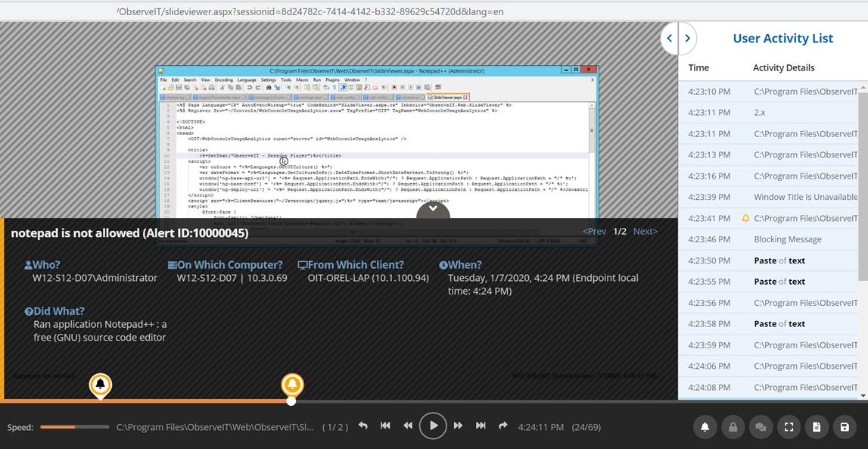The image size is (868, 449).
Task: Click the curved forward-arrow jump icon
Action: point(503,426)
